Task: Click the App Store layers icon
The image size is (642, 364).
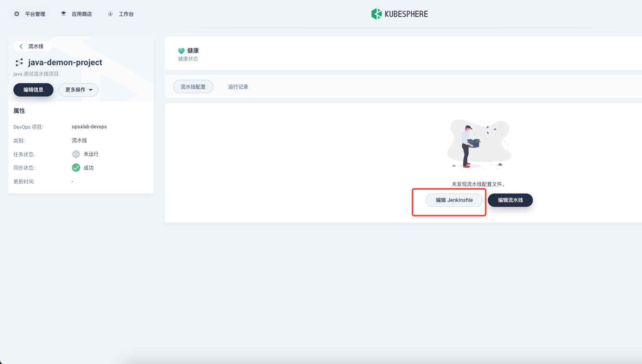Action: click(64, 14)
